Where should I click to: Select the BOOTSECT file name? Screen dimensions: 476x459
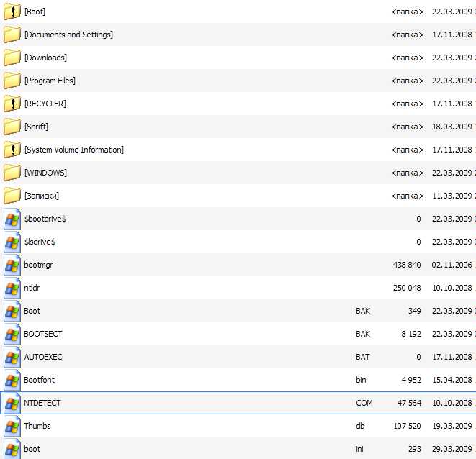[x=42, y=335]
